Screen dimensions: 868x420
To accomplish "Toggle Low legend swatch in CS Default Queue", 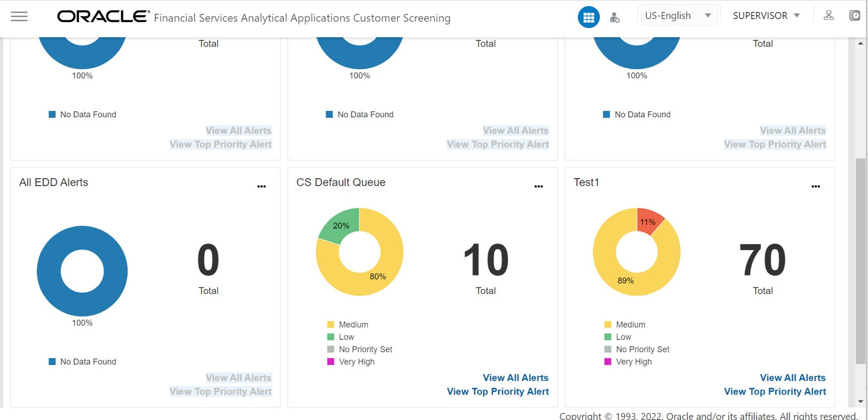I will point(330,337).
